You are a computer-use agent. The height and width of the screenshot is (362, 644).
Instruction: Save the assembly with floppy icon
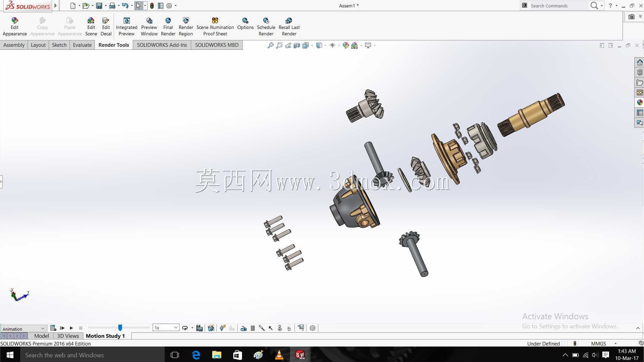pos(99,6)
